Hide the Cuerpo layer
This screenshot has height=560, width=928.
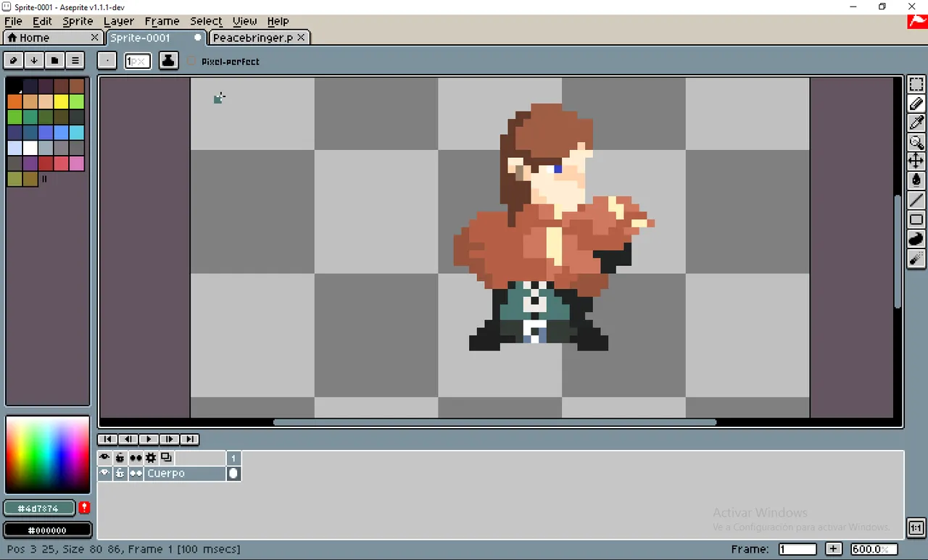104,473
